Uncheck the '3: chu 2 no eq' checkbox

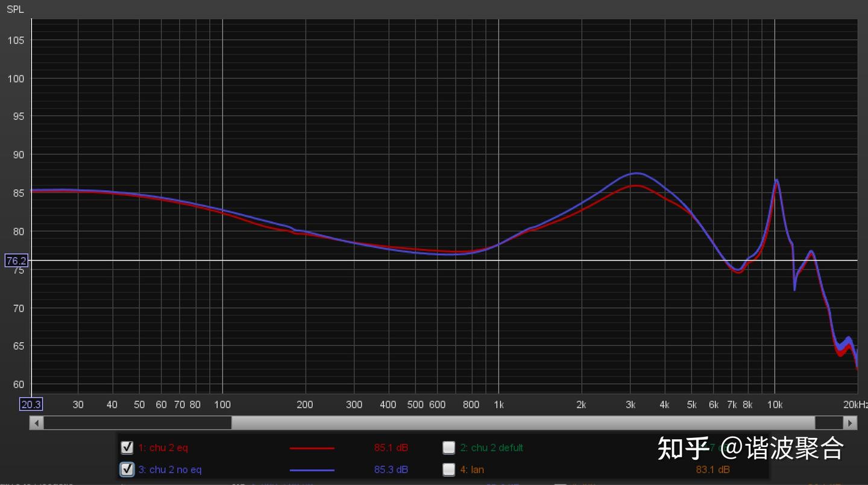(x=127, y=469)
